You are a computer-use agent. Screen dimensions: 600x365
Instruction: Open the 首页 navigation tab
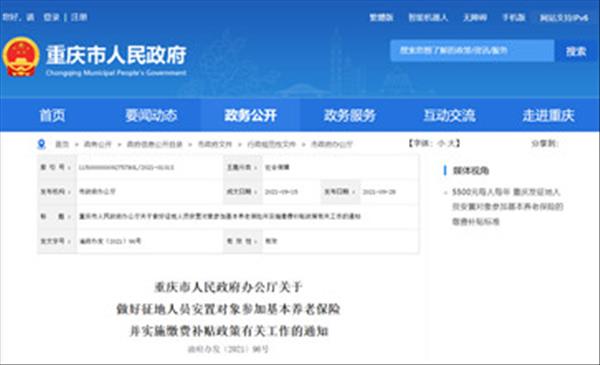[52, 115]
